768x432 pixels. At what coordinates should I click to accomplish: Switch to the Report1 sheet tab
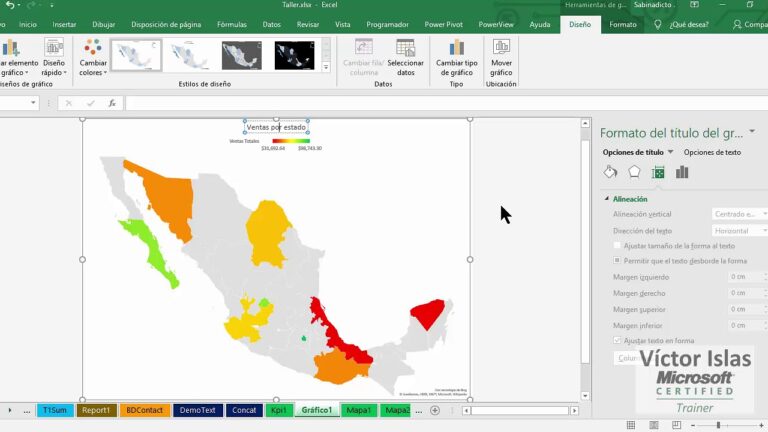point(96,410)
